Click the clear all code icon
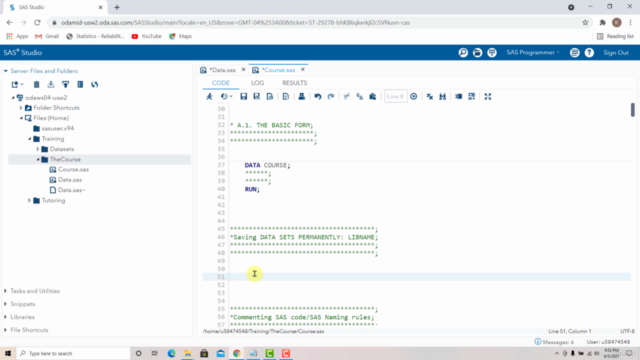 tap(429, 97)
